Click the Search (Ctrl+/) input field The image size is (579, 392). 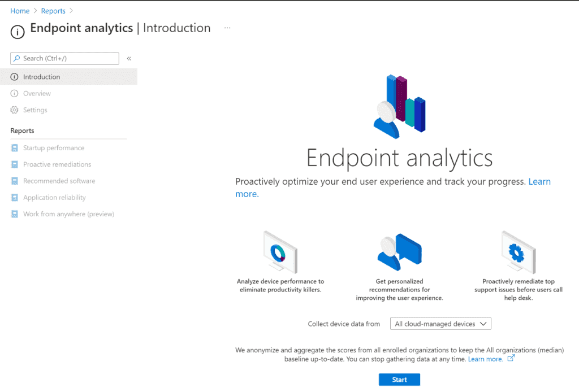point(64,58)
